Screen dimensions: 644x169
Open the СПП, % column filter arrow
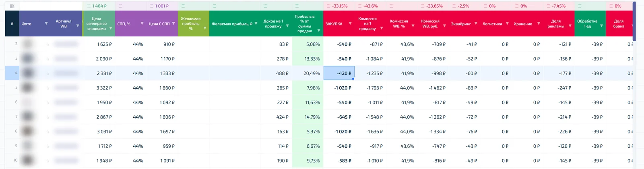click(142, 23)
